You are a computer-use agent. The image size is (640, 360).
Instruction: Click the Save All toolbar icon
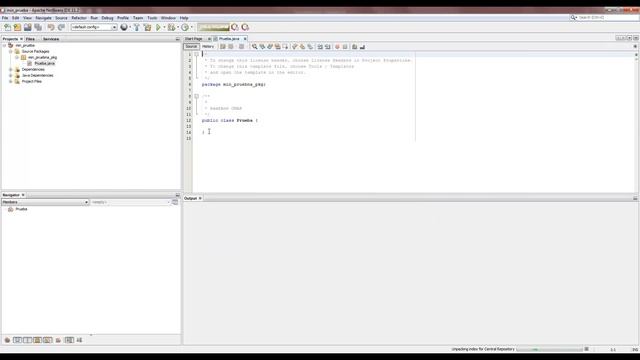point(38,27)
